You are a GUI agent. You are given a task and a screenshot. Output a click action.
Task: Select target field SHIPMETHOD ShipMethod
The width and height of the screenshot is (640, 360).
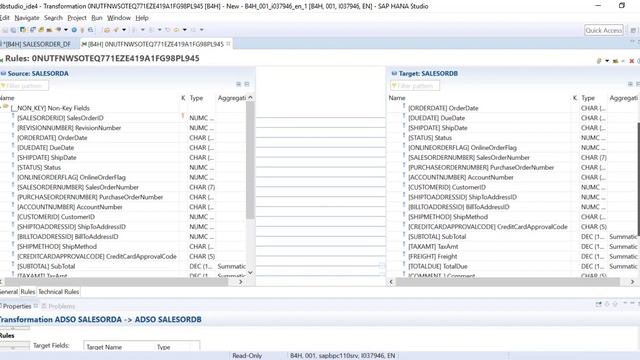coord(448,217)
